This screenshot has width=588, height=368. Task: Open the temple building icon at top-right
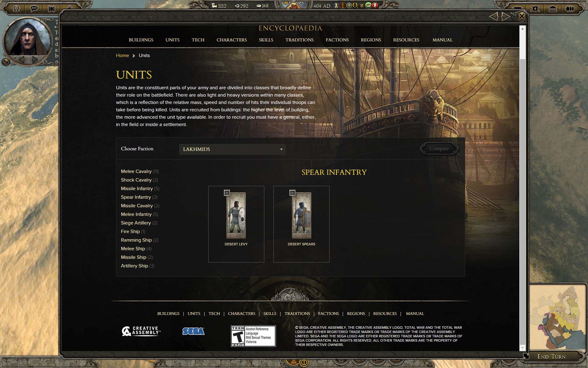coord(552,9)
